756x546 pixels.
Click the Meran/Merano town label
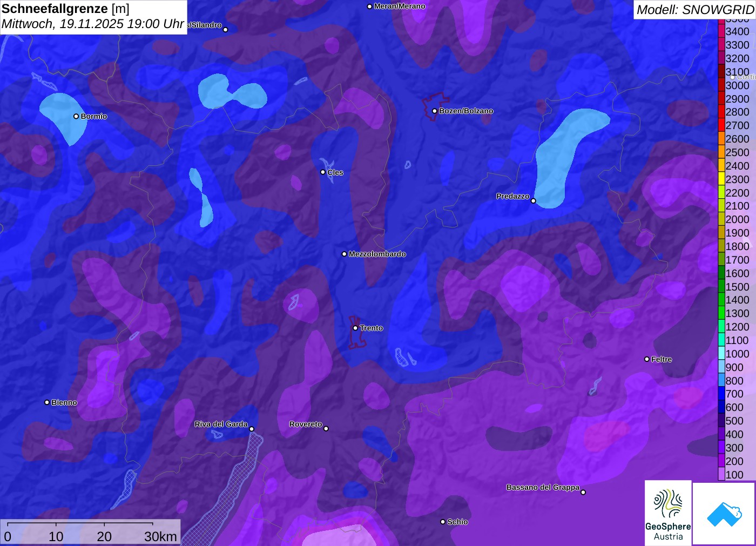tap(400, 6)
